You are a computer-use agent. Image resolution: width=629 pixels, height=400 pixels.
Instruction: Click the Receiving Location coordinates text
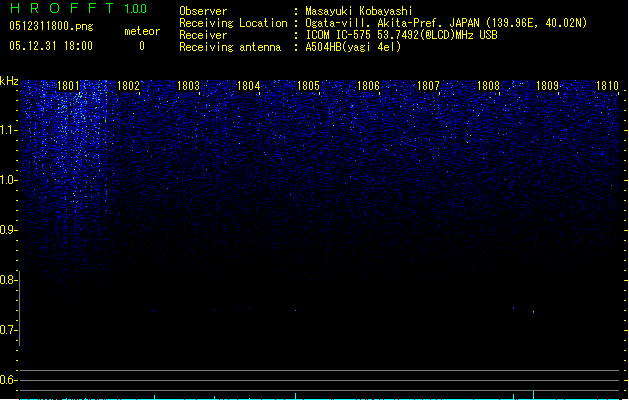pyautogui.click(x=446, y=23)
